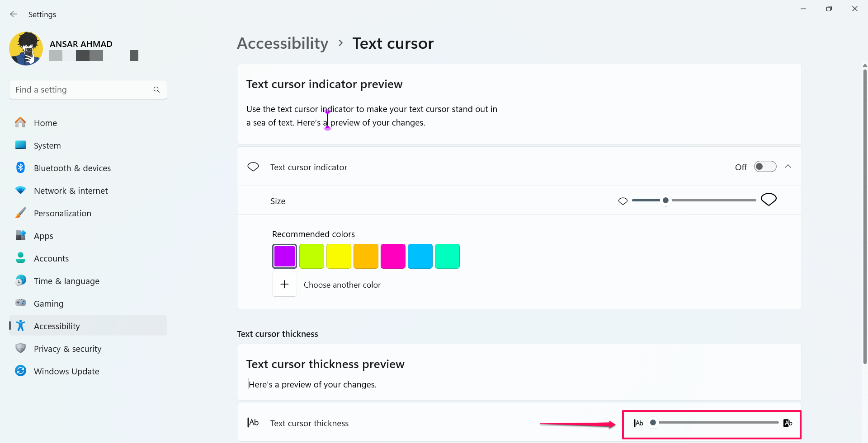
Task: Go to Bluetooth & devices
Action: 88,168
